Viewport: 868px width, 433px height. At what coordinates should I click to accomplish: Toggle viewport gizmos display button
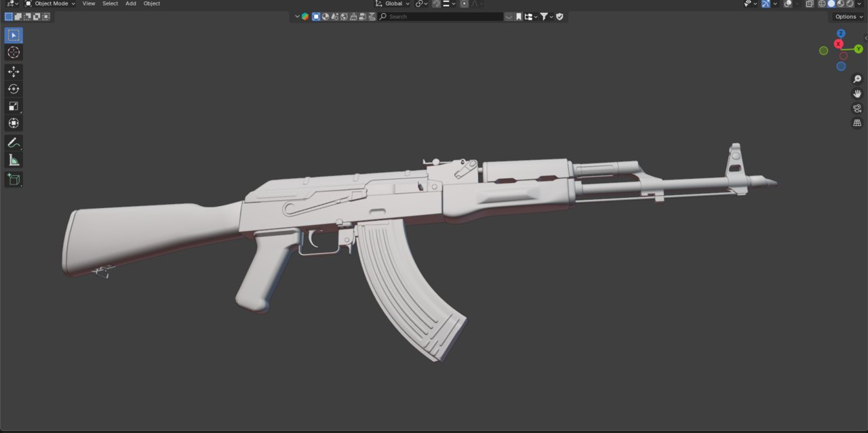click(766, 3)
